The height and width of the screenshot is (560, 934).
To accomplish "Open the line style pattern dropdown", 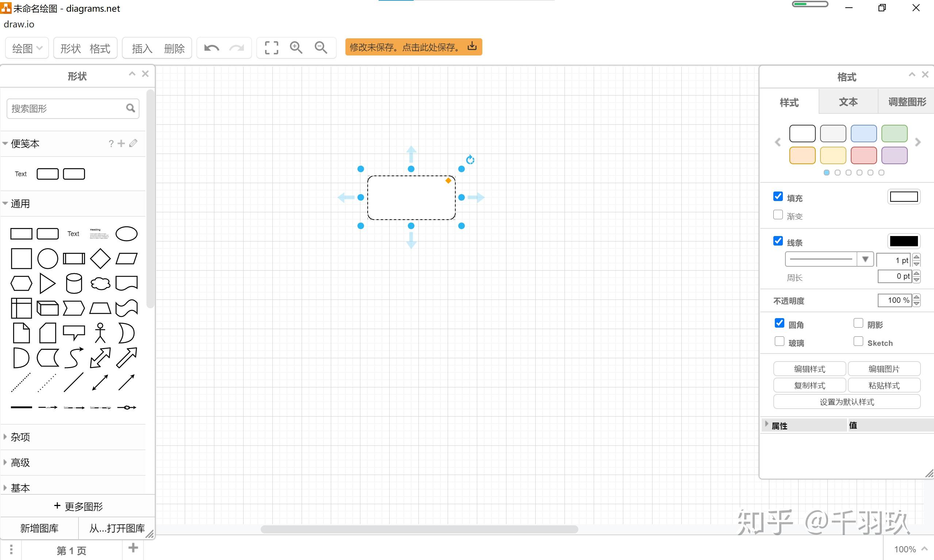I will pyautogui.click(x=865, y=259).
